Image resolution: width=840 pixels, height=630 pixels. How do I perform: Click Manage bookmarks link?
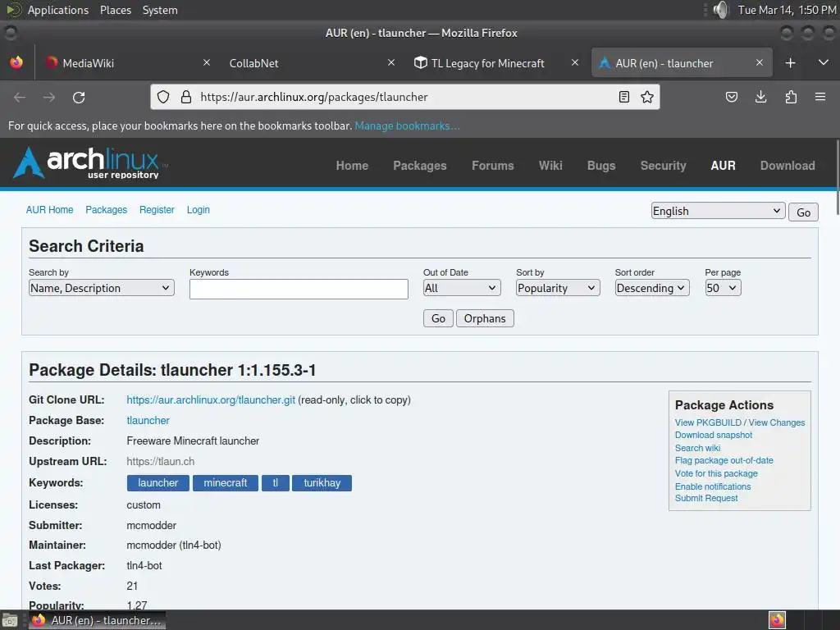click(407, 126)
